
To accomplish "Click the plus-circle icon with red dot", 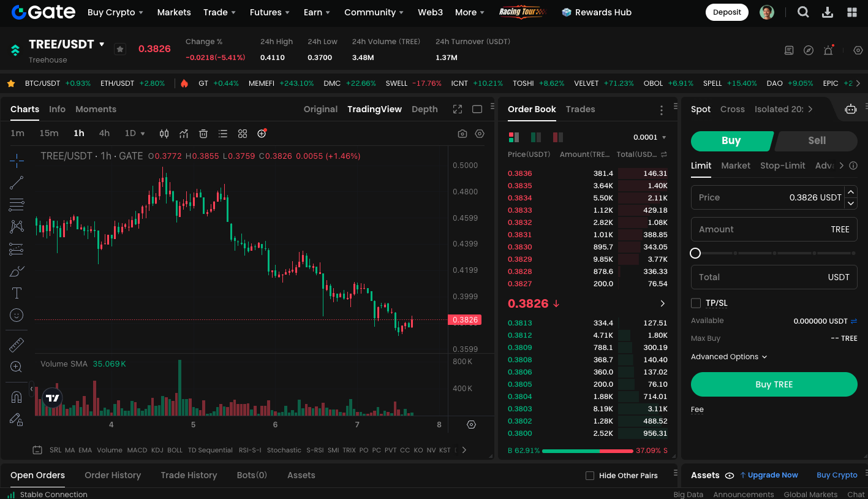I will point(262,134).
